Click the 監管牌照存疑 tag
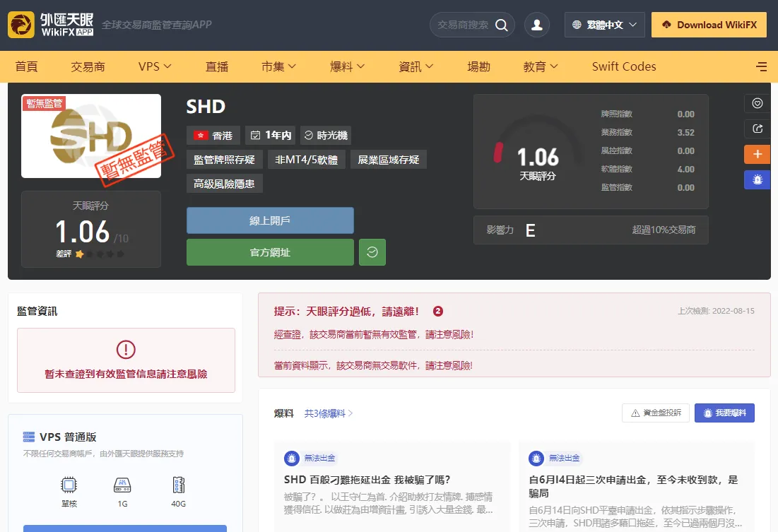 point(224,160)
